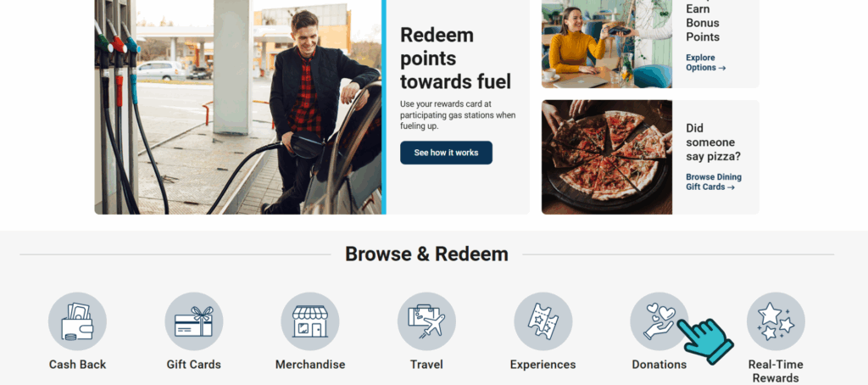The image size is (868, 385).
Task: Click the pizza photo thumbnail
Action: (607, 158)
